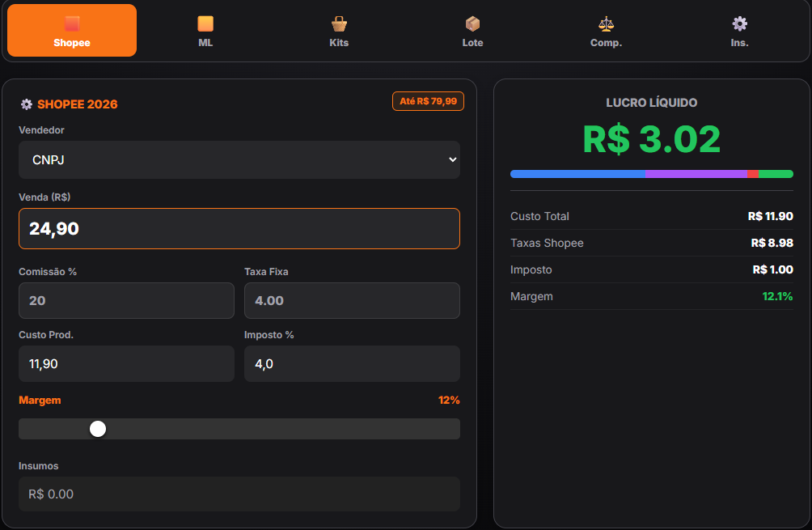Viewport: 812px width, 530px height.
Task: Click the Margem slider handle
Action: (98, 428)
